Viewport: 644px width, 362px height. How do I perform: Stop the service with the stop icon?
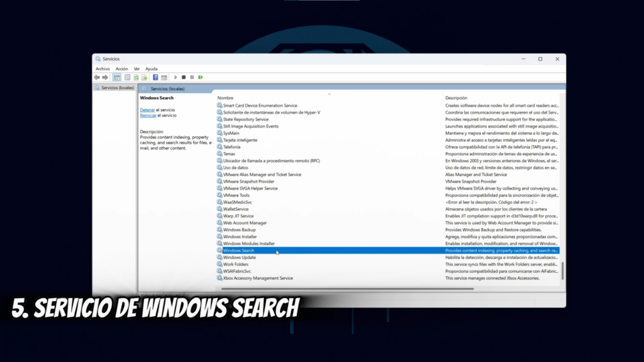point(184,77)
